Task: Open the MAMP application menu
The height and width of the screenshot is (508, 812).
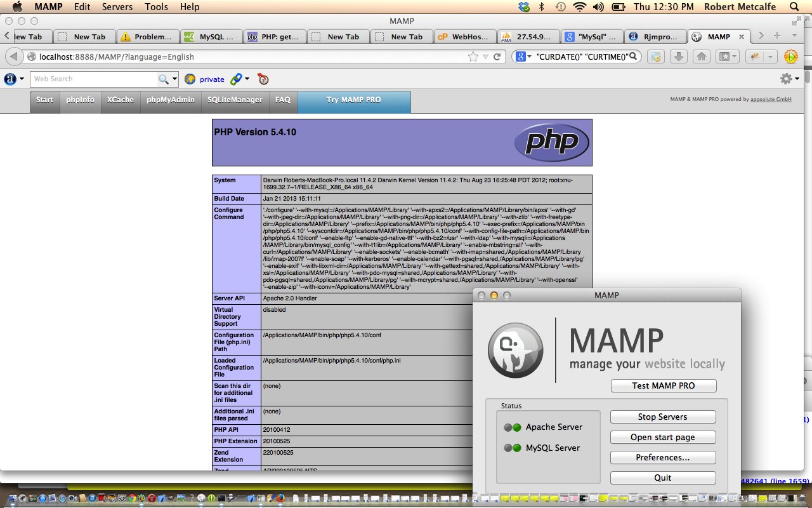Action: point(49,7)
